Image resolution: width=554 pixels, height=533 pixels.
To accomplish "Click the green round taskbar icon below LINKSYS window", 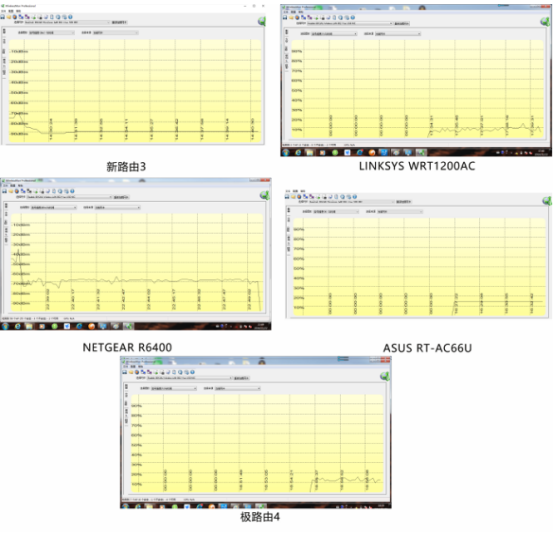I will click(x=335, y=153).
